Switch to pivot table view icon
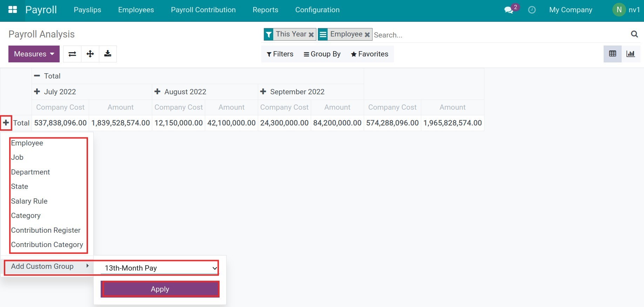This screenshot has width=644, height=307. click(612, 54)
